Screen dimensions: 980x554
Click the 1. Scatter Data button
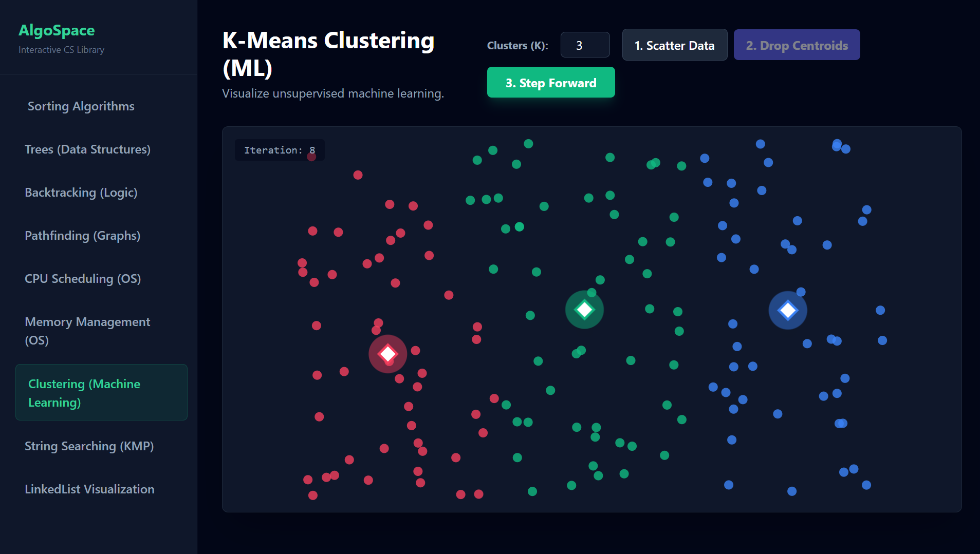(x=674, y=45)
